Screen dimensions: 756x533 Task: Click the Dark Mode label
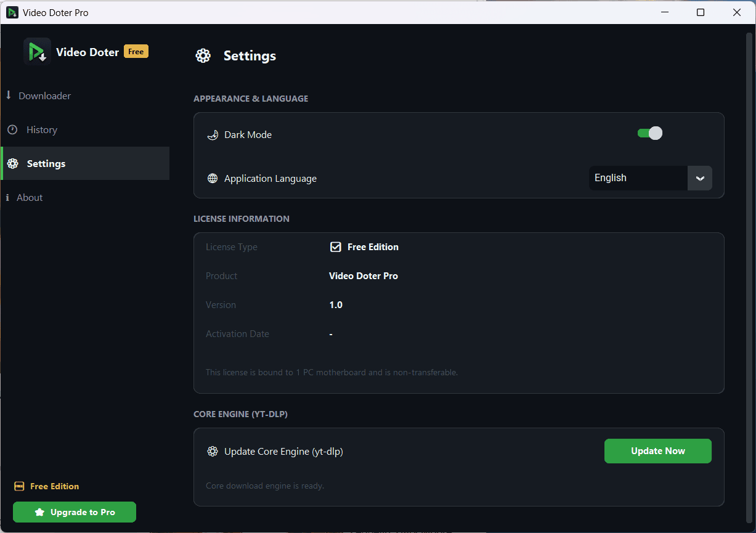(x=248, y=134)
